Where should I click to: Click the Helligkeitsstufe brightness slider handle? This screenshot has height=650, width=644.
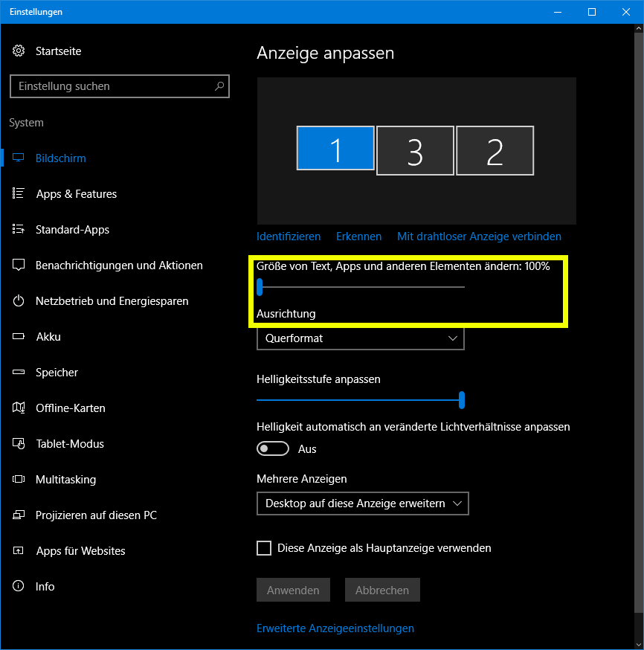point(462,400)
